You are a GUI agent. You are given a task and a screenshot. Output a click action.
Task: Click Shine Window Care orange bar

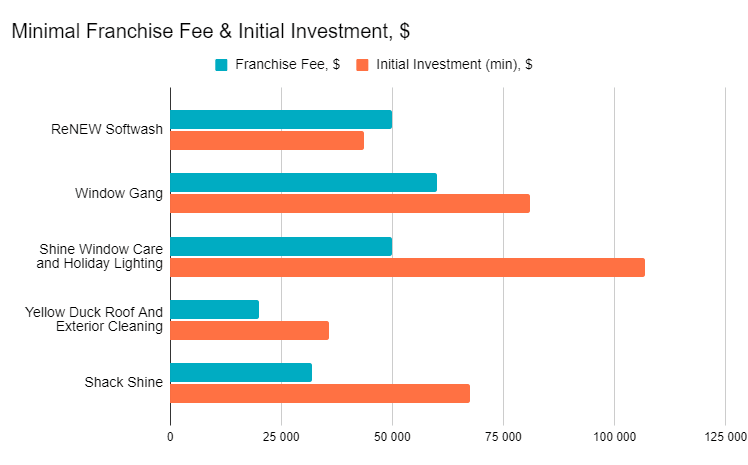pyautogui.click(x=407, y=268)
